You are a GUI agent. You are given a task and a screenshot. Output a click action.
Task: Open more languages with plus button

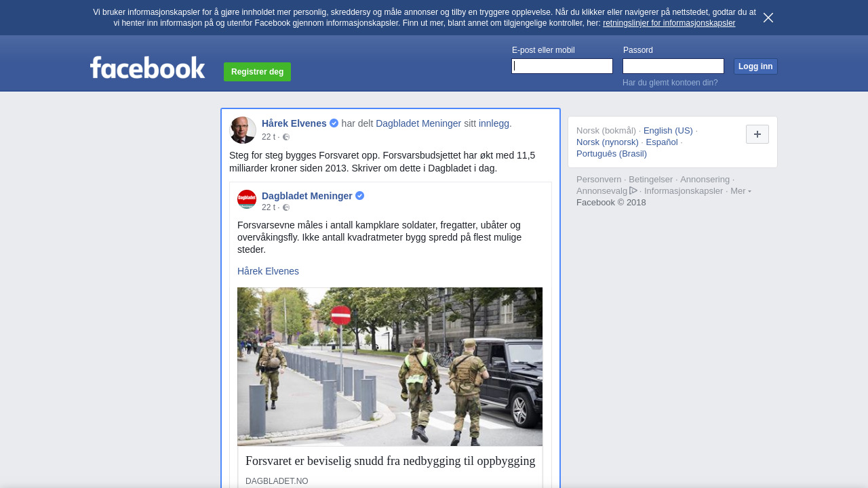coord(757,134)
